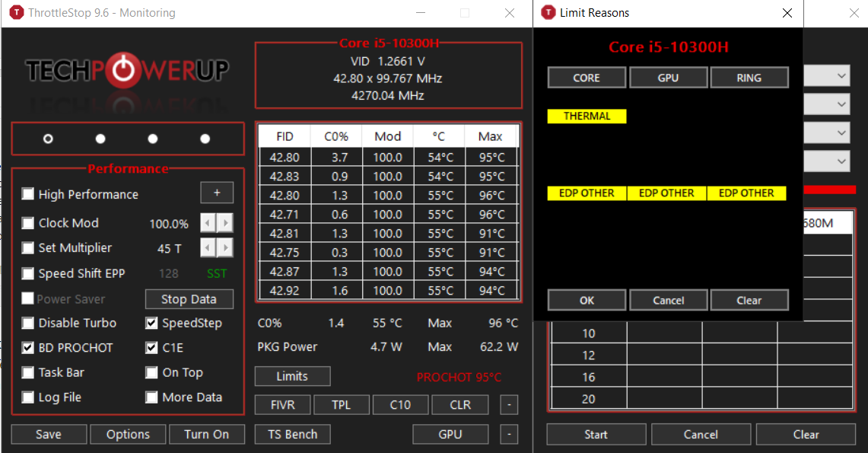Click the red PROCHOT 95°C text

click(x=459, y=377)
